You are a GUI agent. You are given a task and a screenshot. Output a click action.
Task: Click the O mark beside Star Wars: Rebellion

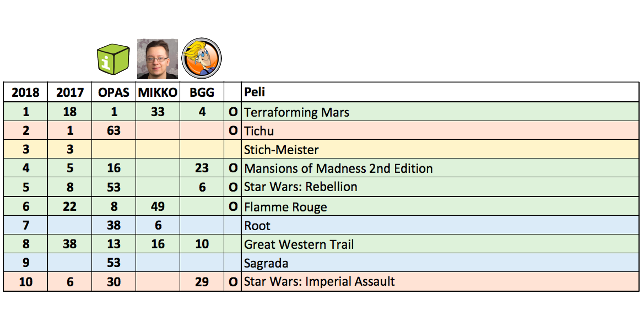[x=233, y=187]
